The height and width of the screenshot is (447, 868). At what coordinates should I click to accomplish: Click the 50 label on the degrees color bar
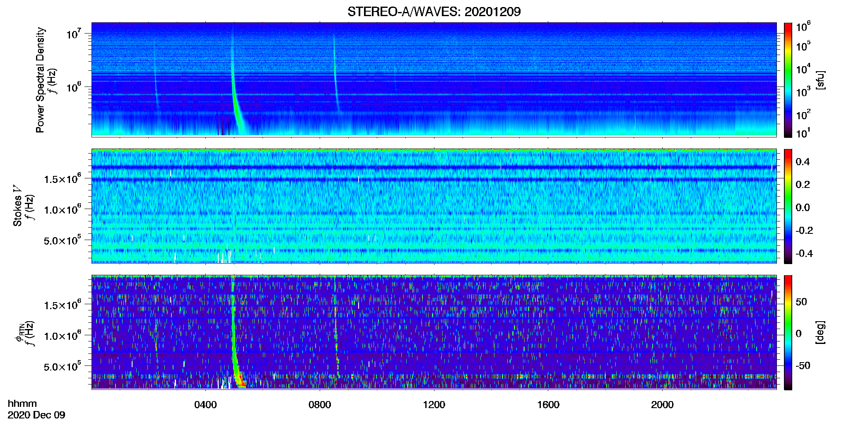click(801, 302)
